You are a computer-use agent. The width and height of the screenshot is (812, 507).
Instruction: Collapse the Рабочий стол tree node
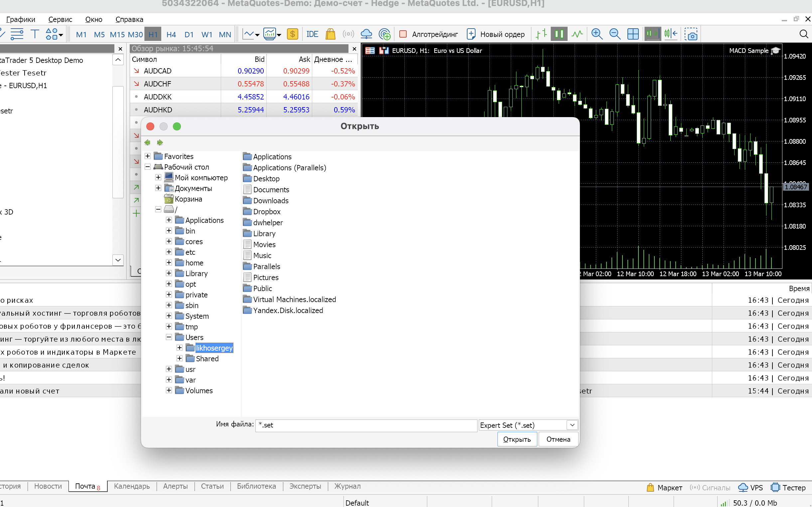147,167
